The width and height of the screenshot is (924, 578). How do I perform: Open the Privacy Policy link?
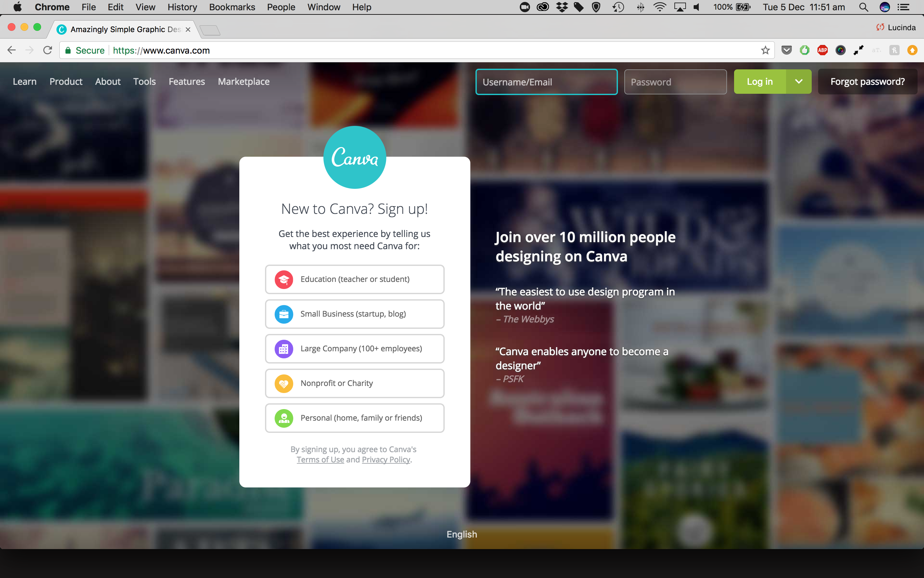(386, 460)
